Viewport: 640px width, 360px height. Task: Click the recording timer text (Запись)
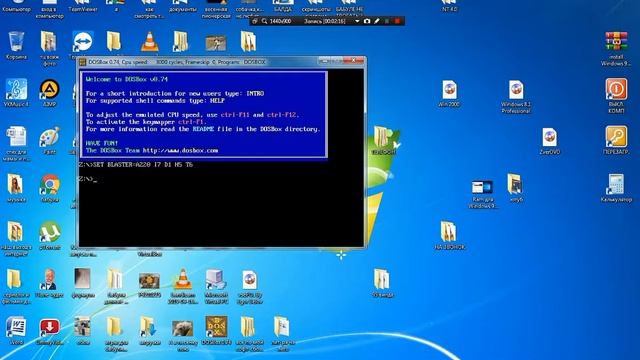(324, 21)
